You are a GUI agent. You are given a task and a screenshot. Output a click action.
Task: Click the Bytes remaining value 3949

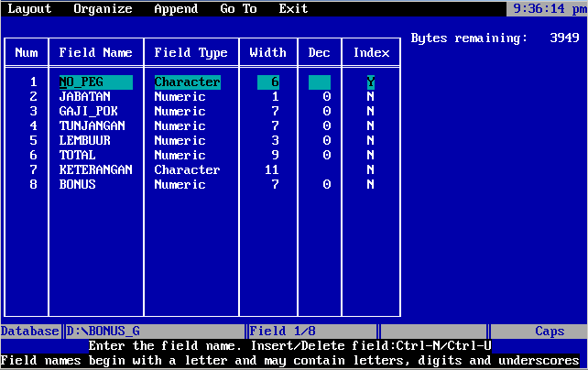click(564, 38)
